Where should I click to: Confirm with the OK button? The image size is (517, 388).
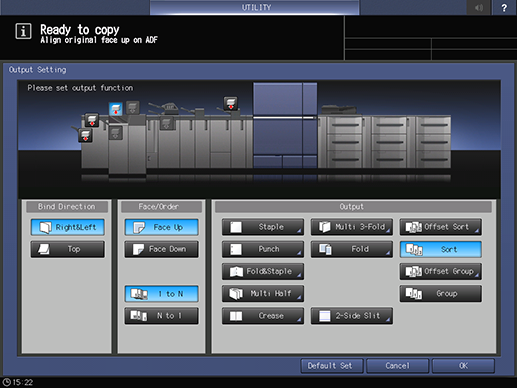tap(463, 366)
